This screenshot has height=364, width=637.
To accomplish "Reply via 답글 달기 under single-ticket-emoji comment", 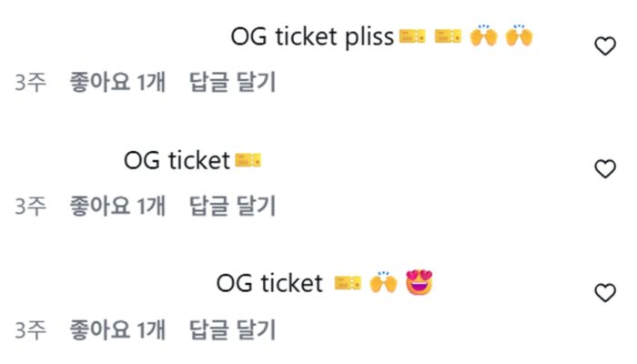I will (232, 207).
